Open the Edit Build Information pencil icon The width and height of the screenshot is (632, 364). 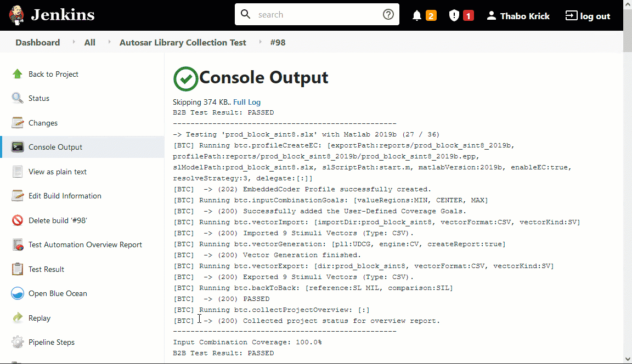coord(17,196)
